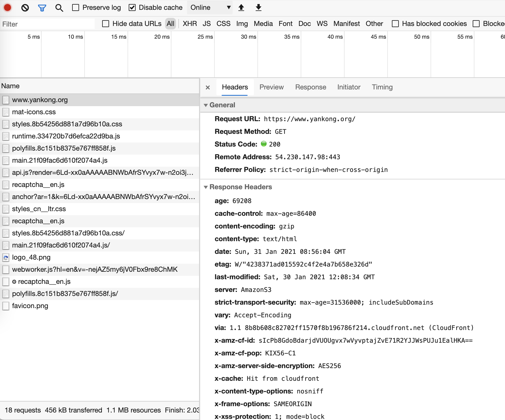Switch to the Response tab

311,87
